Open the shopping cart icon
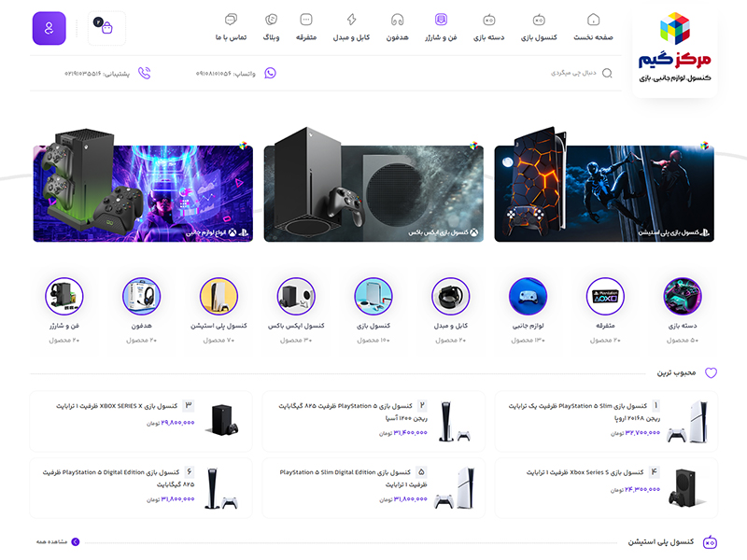Screen dimensions: 747x560 tap(106, 29)
